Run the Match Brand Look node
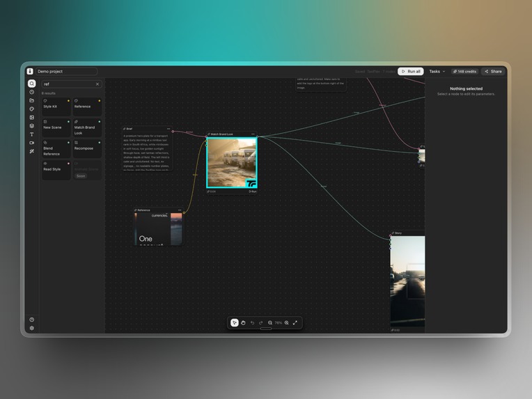This screenshot has width=532, height=399. pos(253,191)
